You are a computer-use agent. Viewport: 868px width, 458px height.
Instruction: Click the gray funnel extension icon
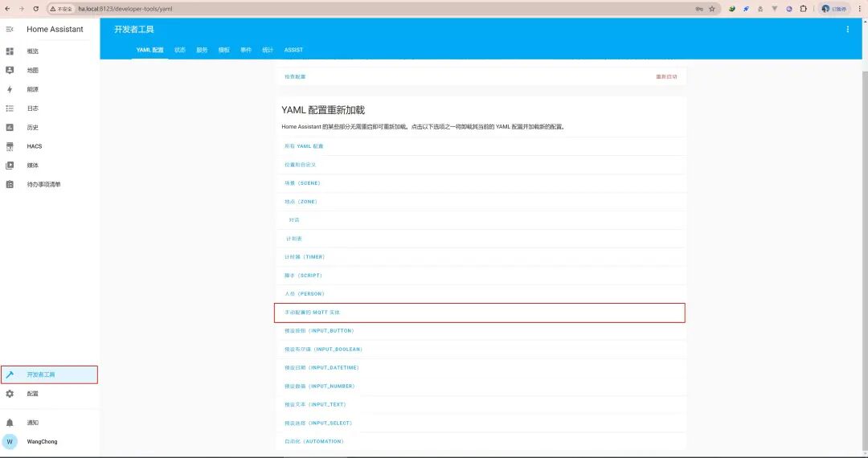click(x=775, y=9)
